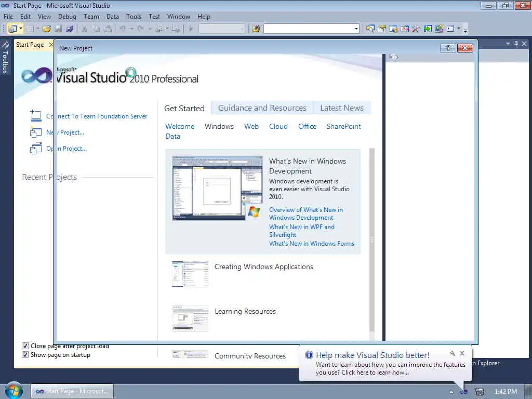The width and height of the screenshot is (532, 399).
Task: Open the New Project icon's dropdown arrow
Action: (x=20, y=29)
